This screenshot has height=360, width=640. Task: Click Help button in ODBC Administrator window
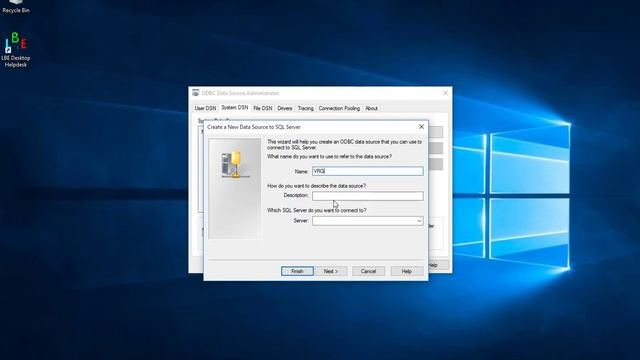point(438,265)
